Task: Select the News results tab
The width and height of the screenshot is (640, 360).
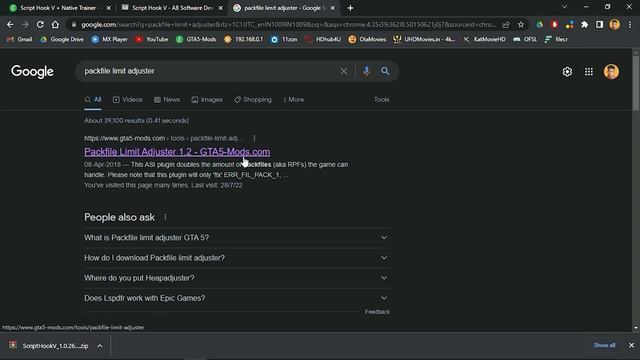Action: click(167, 100)
